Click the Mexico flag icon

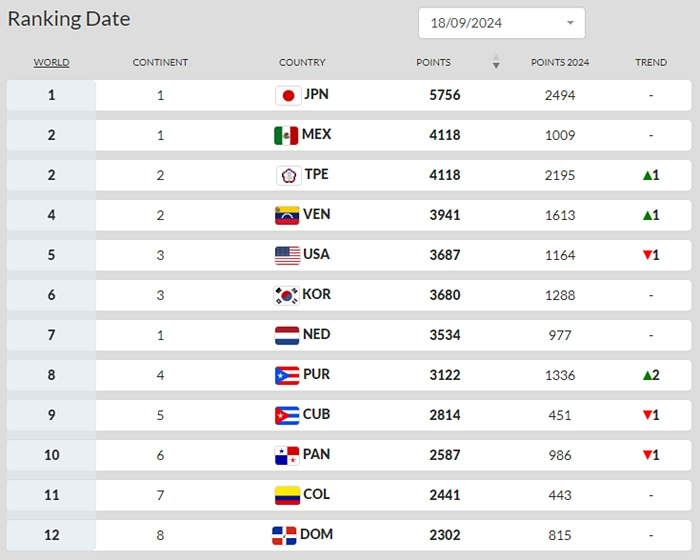286,136
